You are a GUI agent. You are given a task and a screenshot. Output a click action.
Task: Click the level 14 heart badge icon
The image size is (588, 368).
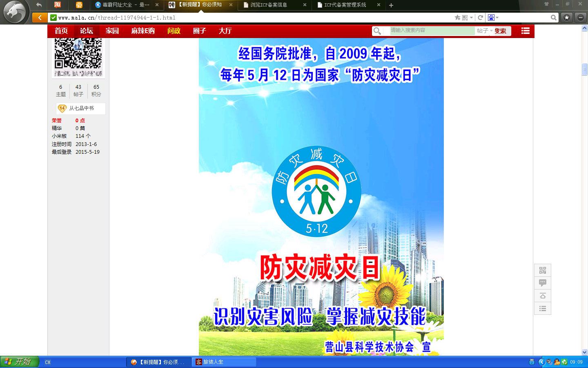62,108
